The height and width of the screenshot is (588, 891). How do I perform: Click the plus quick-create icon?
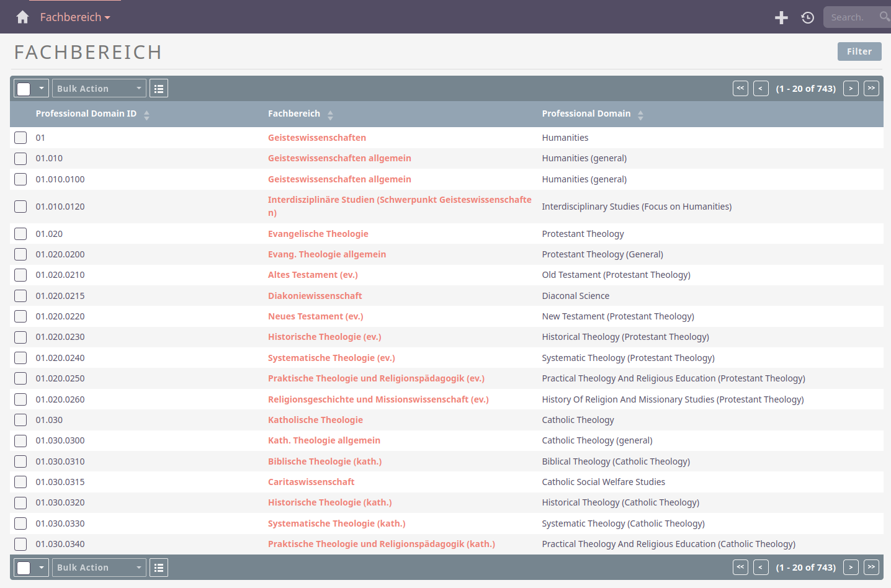tap(781, 17)
